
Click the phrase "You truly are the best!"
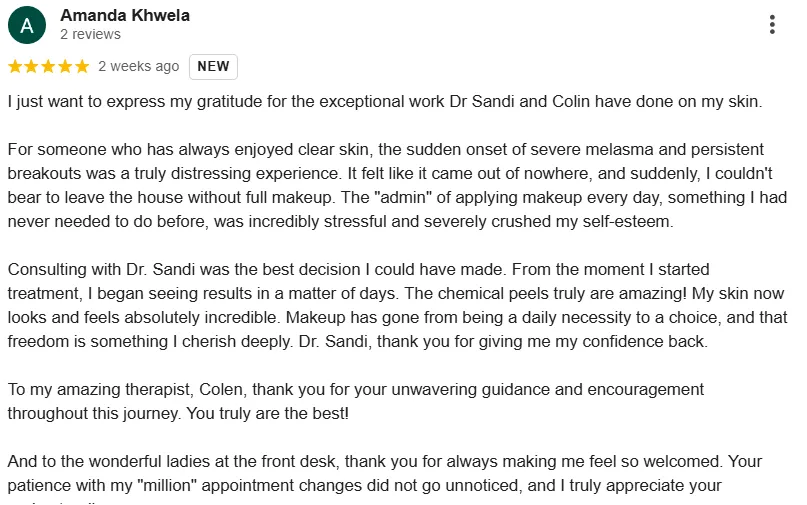click(x=268, y=413)
